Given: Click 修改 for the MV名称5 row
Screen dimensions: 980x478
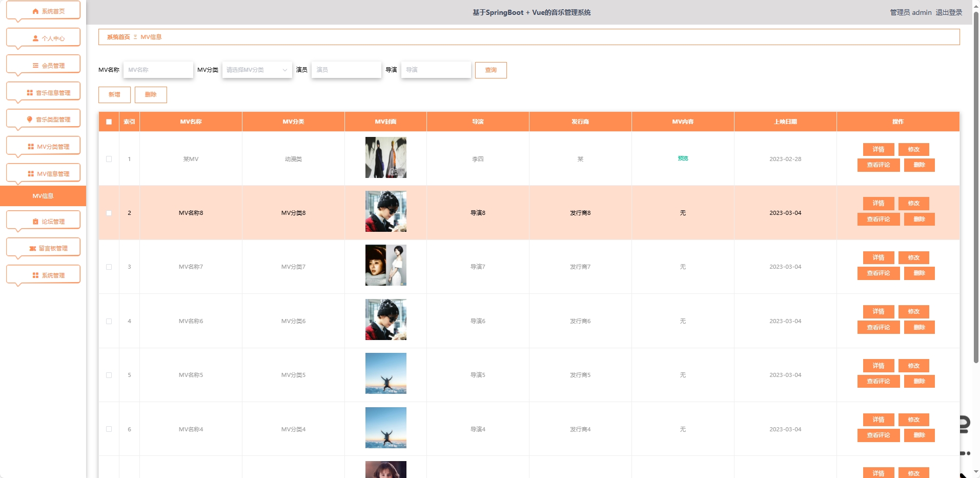Looking at the screenshot, I should tap(914, 366).
